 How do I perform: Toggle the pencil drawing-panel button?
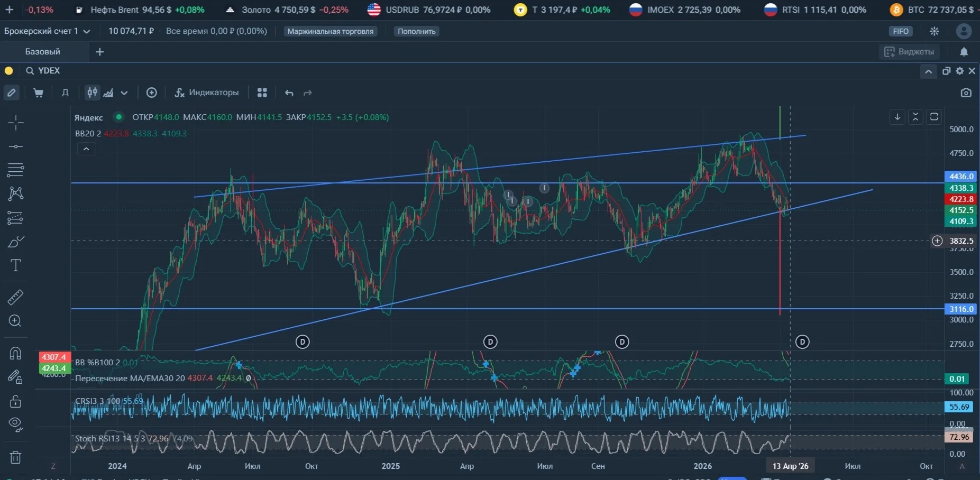click(x=12, y=93)
